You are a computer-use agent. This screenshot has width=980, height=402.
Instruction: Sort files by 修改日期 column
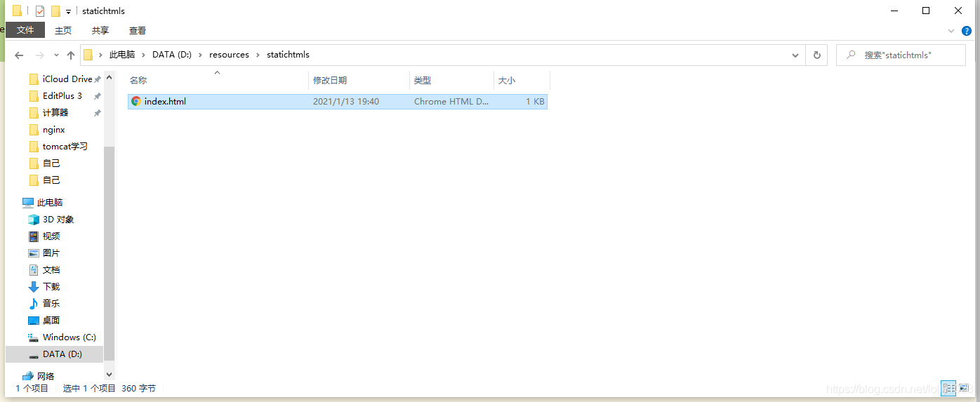(x=330, y=81)
